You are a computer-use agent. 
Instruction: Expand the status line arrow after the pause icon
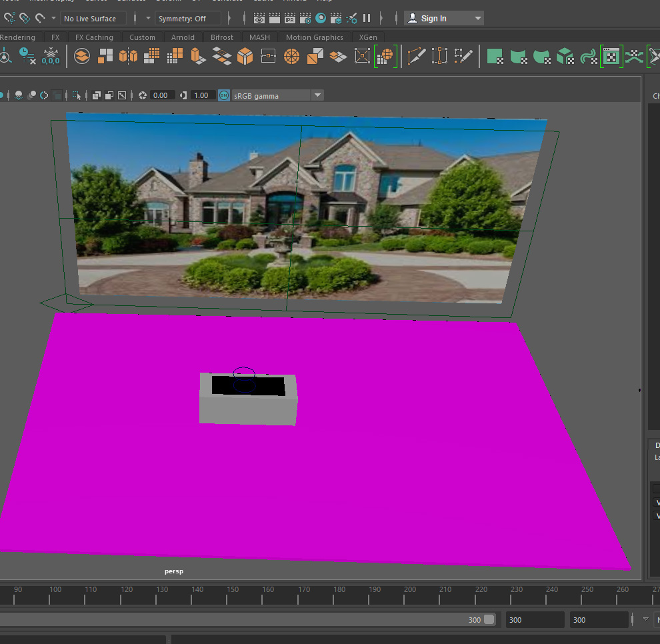point(381,18)
